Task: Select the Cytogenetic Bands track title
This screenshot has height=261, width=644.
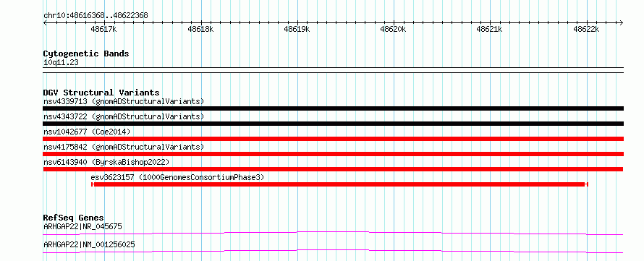Action: (86, 54)
